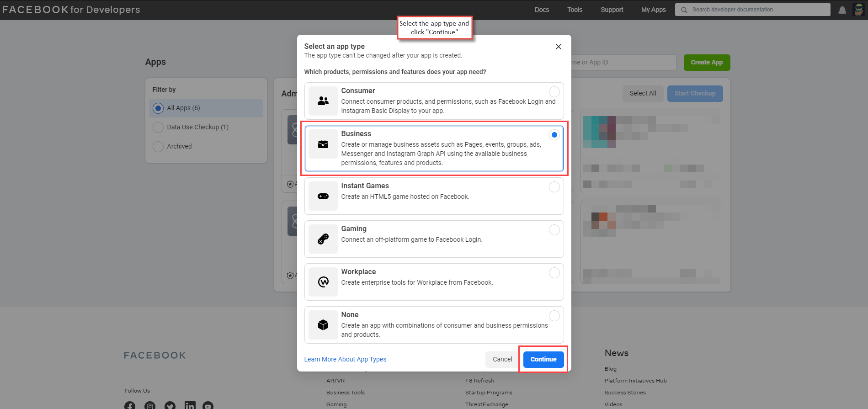This screenshot has width=868, height=409.
Task: Click the Gaming joystick icon
Action: (x=323, y=239)
